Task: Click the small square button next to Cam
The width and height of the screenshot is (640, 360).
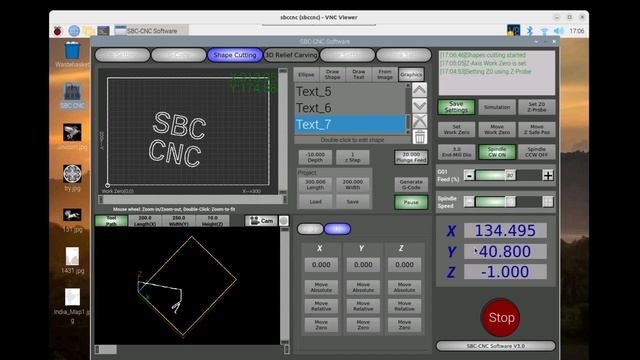Action: pyautogui.click(x=284, y=221)
